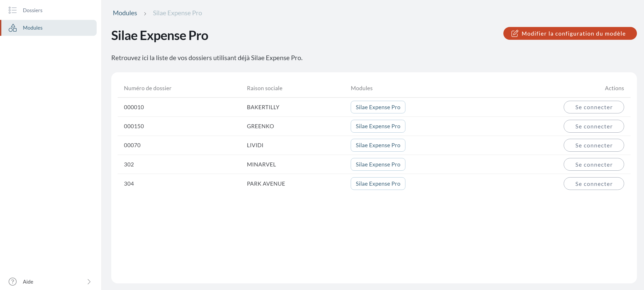Select Modules in the sidebar
644x290 pixels.
pos(48,28)
